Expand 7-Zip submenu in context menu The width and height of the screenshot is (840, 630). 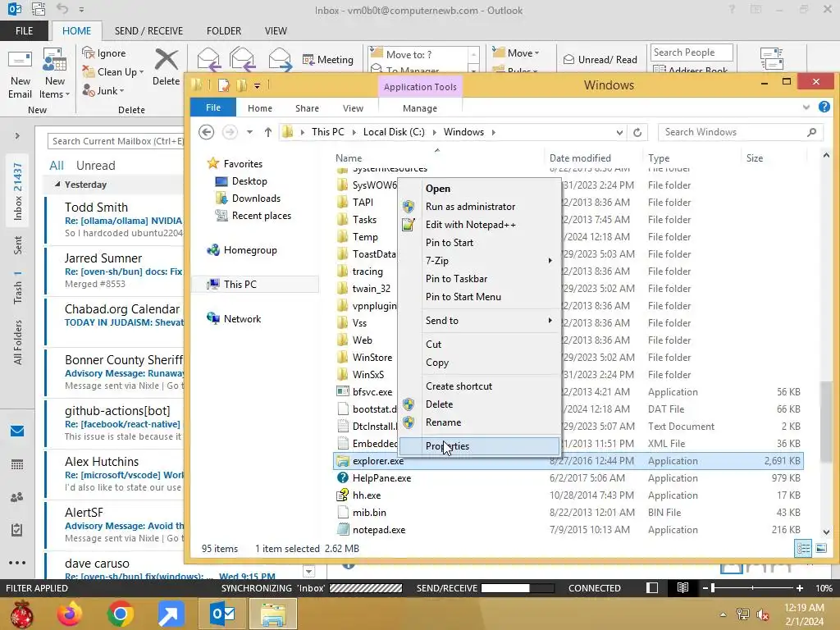(x=480, y=260)
